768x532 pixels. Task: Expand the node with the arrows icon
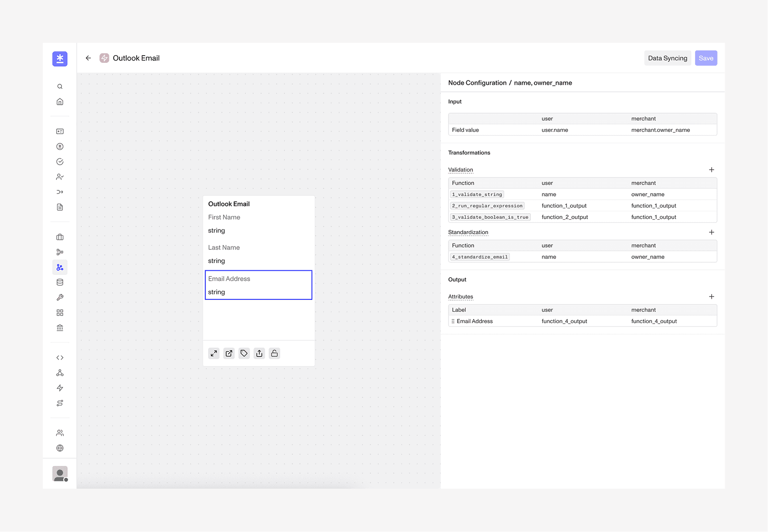pos(214,354)
